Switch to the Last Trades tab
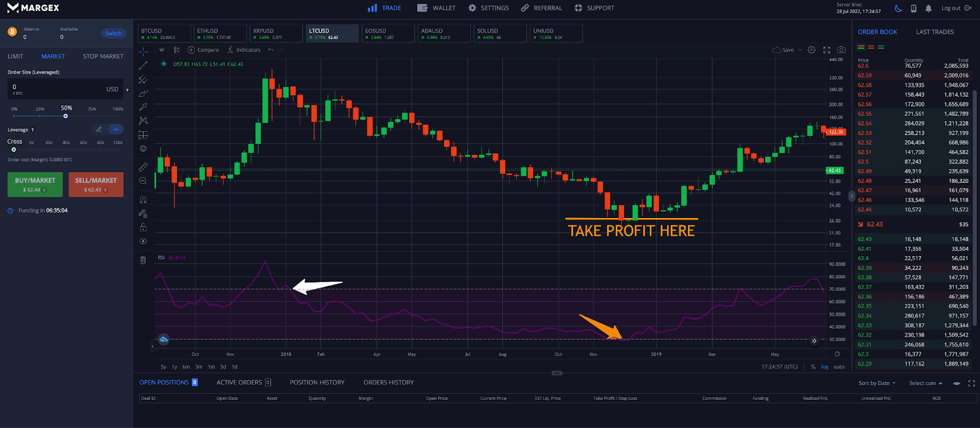 [x=935, y=32]
